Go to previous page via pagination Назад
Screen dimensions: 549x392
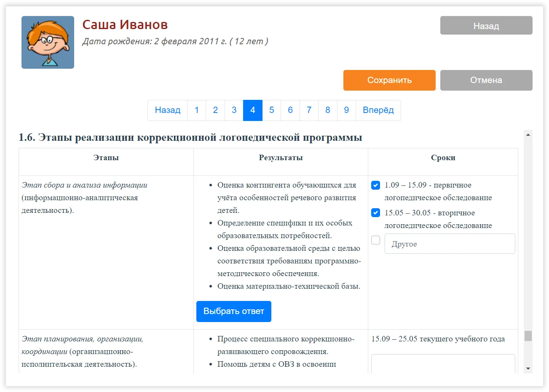[x=167, y=110]
